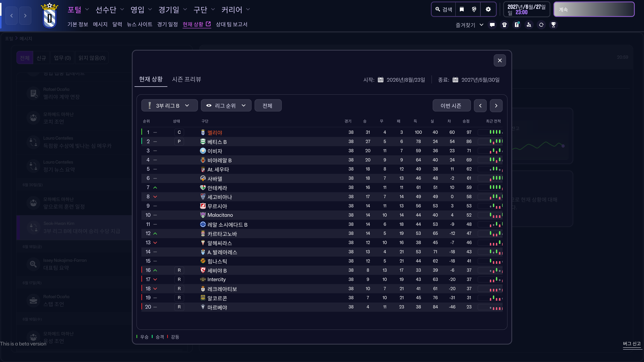Click the trophy competitions shortcut icon
Screen dimensions: 644x362
[x=553, y=25]
